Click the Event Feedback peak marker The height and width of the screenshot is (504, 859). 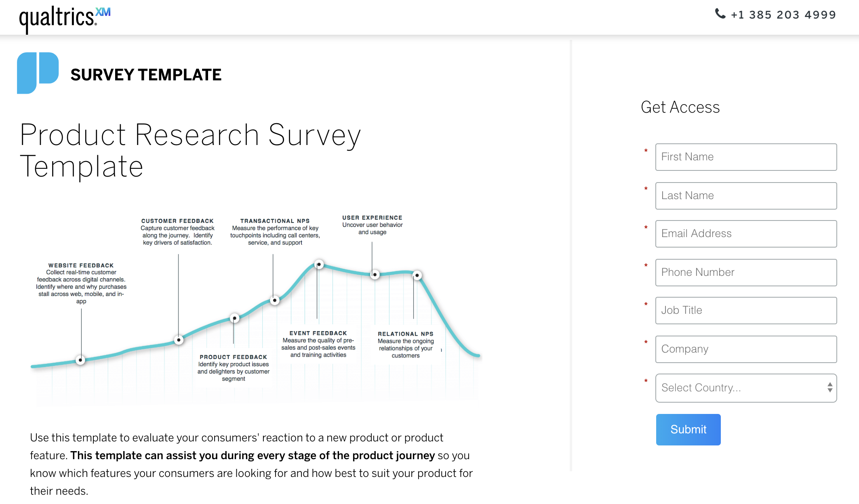(x=319, y=265)
